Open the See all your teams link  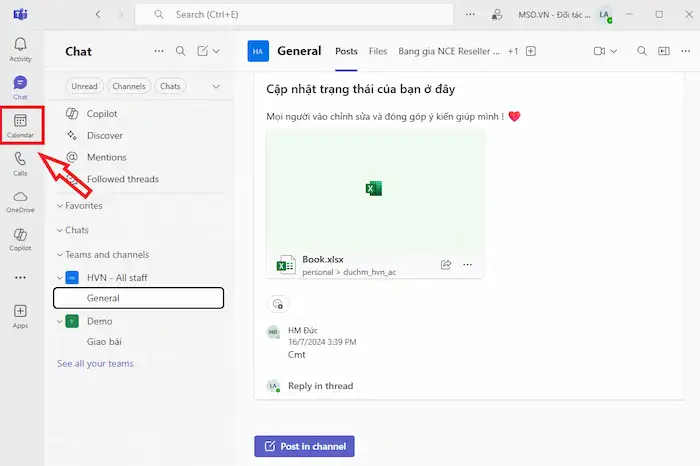click(x=95, y=363)
